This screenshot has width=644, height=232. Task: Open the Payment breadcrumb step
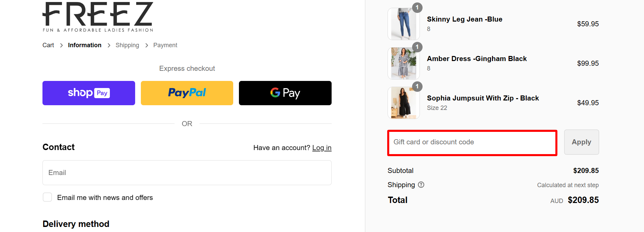(x=165, y=45)
